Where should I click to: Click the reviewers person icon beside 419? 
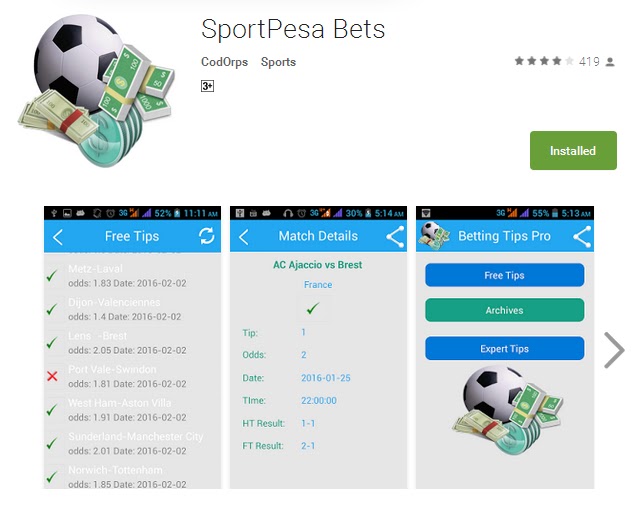(610, 62)
